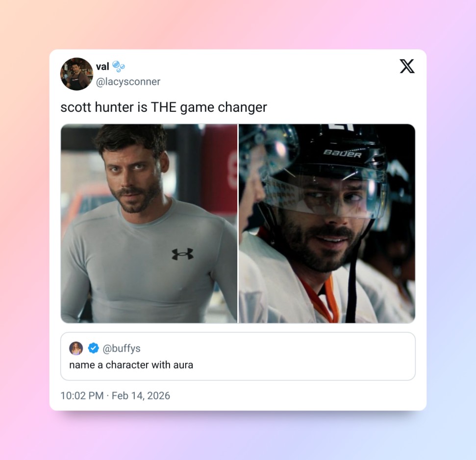Click quoted text 'name a character with aura'
The height and width of the screenshot is (460, 476).
[x=131, y=365]
